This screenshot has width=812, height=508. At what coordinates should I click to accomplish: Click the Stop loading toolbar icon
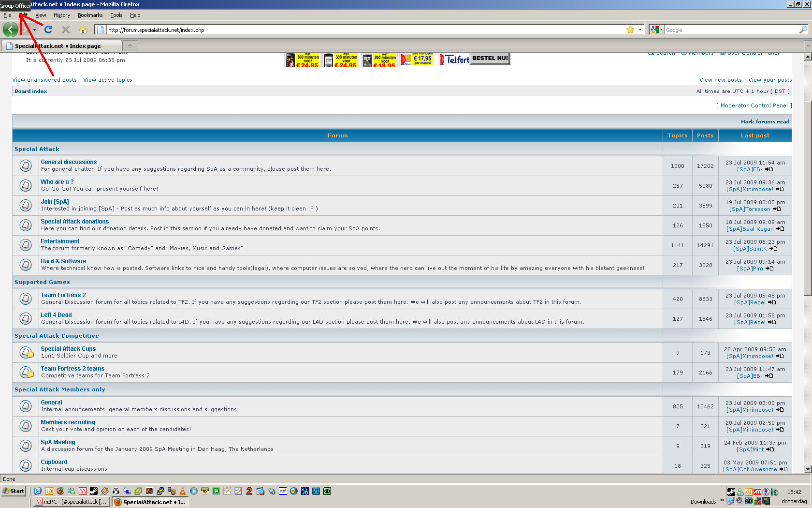[66, 30]
